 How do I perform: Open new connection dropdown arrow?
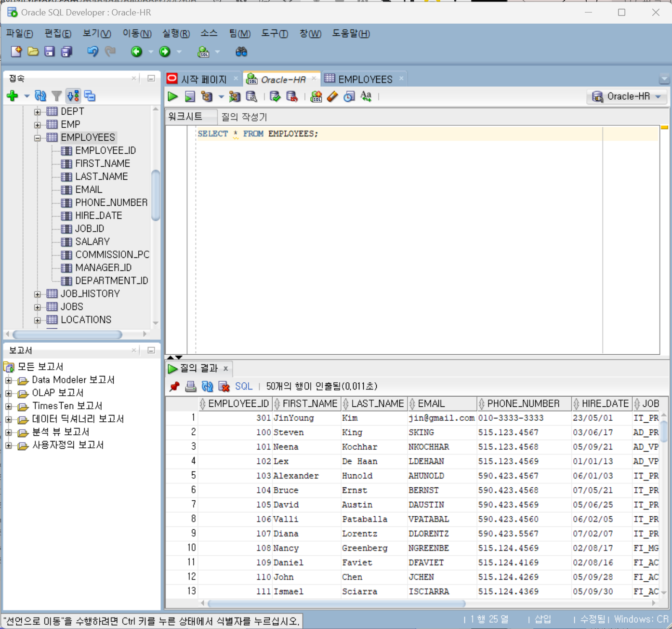point(26,96)
